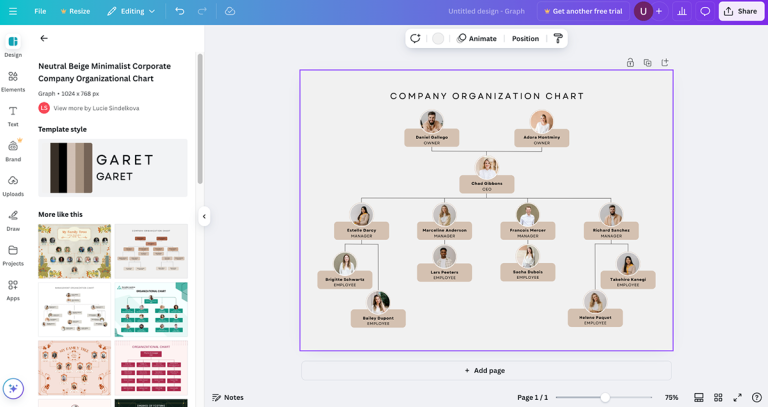Viewport: 768px width, 407px height.
Task: Select the Richard Sanchez manager card
Action: click(x=611, y=230)
